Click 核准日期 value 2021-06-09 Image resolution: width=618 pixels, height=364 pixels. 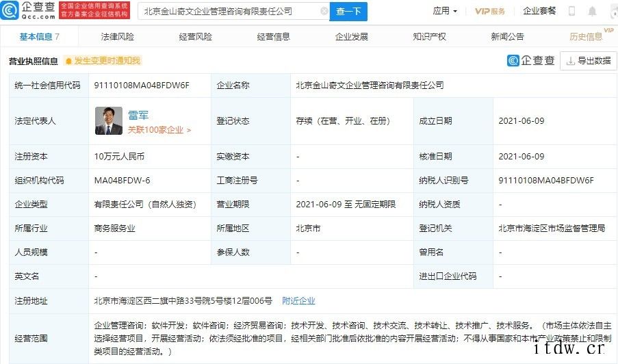(x=521, y=157)
